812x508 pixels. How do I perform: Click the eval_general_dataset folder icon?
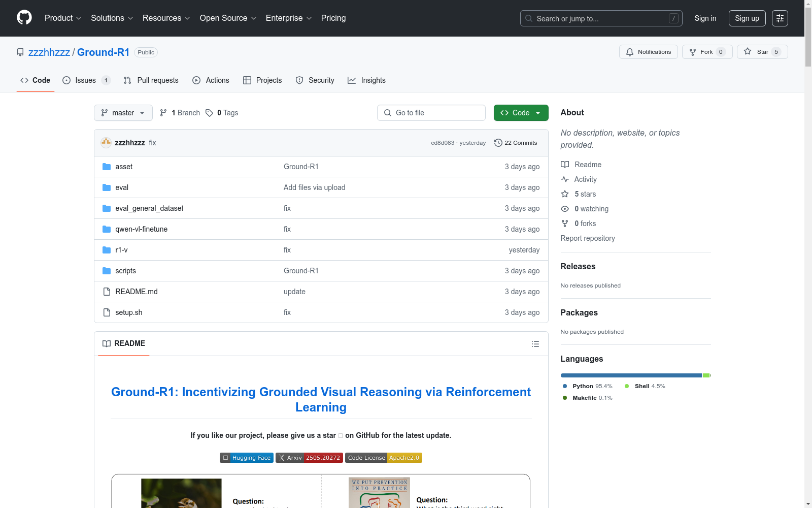tap(107, 208)
